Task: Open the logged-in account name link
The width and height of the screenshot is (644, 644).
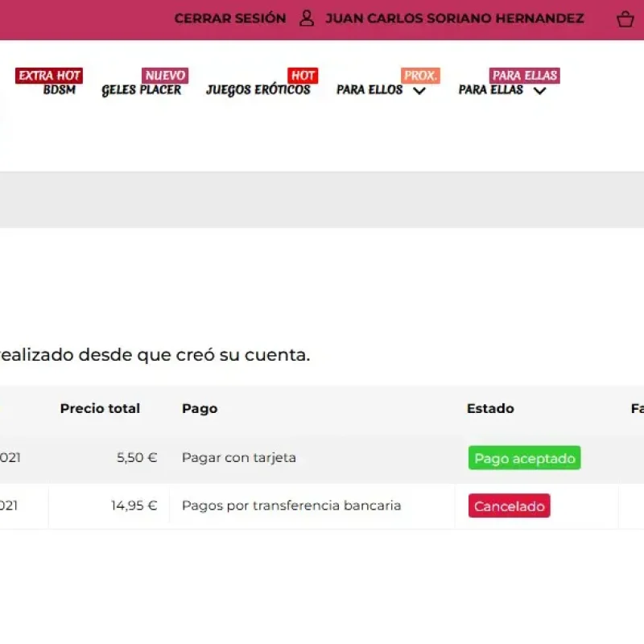Action: 454,19
